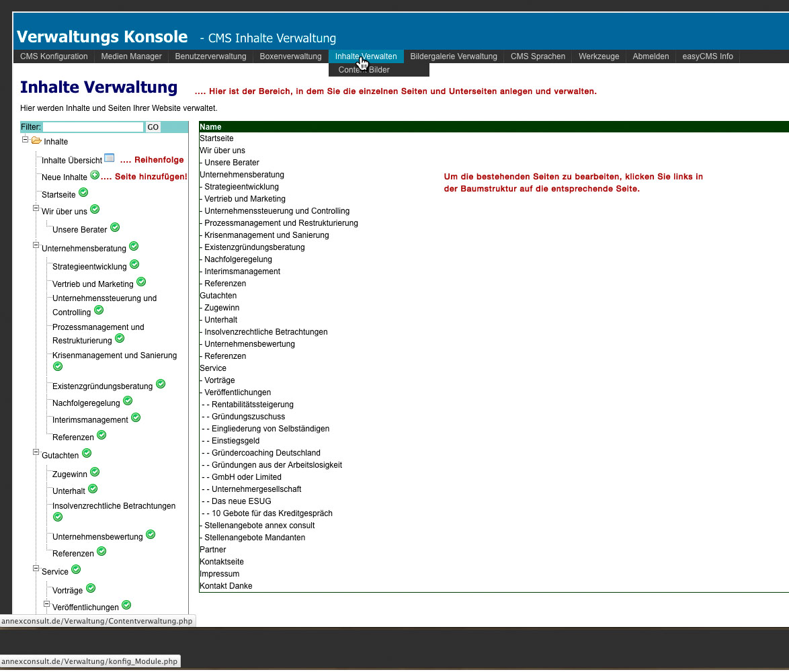Click the Inhalte Übersicht list icon
The width and height of the screenshot is (789, 672).
click(x=110, y=158)
